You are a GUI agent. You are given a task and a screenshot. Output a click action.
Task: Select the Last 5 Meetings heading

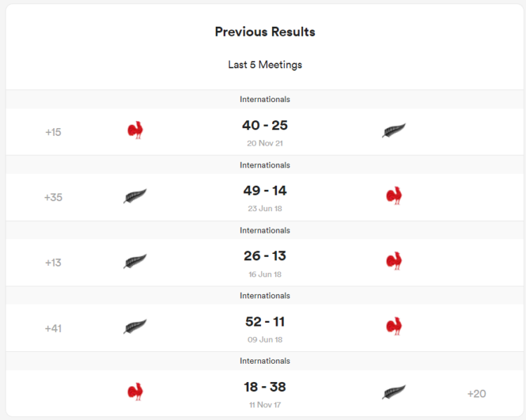[x=265, y=65]
